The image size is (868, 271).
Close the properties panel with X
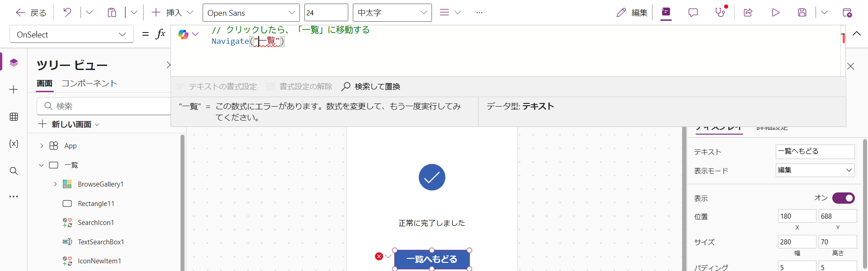point(850,66)
